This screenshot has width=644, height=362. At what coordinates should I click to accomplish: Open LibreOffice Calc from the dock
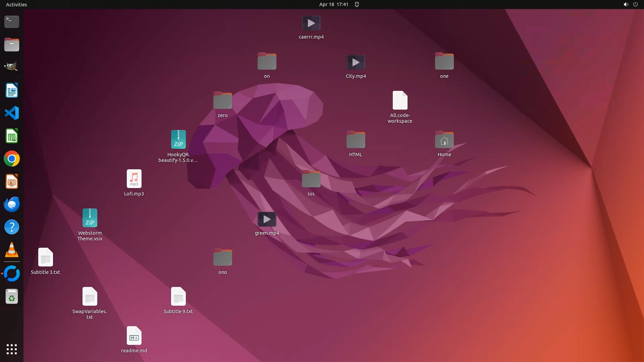point(12,136)
